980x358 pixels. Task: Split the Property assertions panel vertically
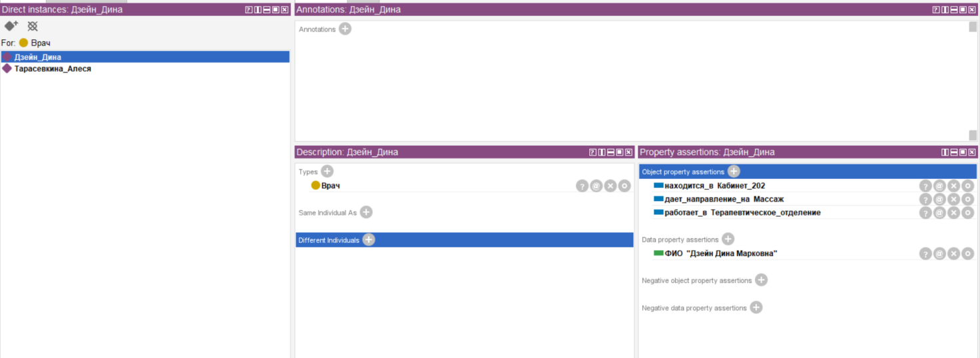pos(945,152)
